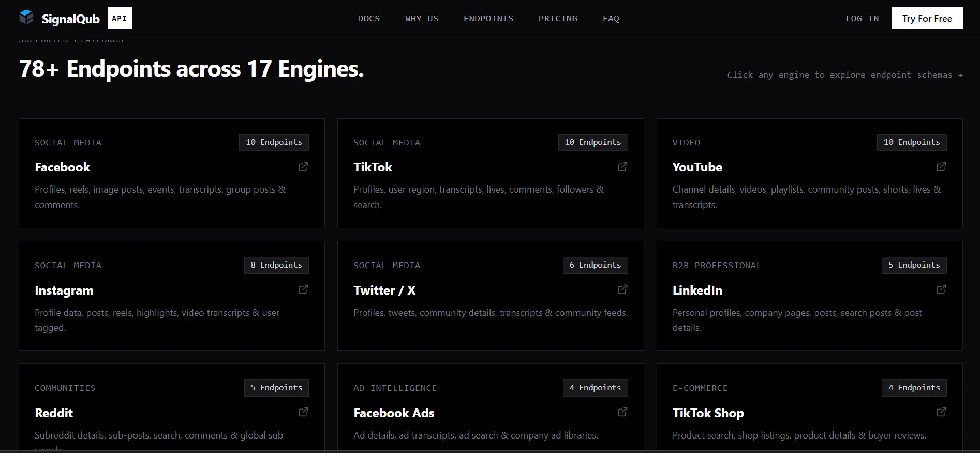Screen dimensions: 980x453
Task: Click the COMMUNITIES label above Reddit
Action: tap(65, 388)
